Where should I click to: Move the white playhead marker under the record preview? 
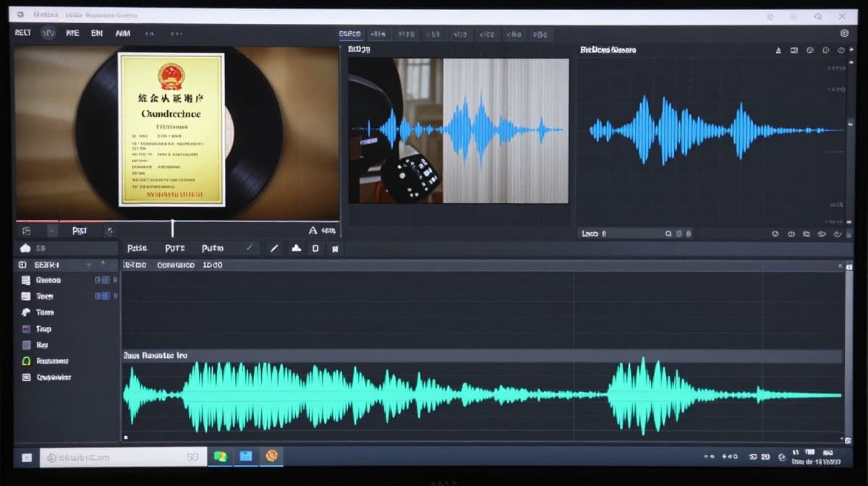click(172, 228)
